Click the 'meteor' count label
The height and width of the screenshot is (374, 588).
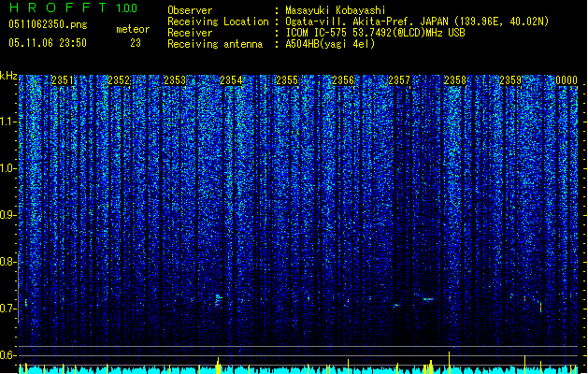(133, 29)
